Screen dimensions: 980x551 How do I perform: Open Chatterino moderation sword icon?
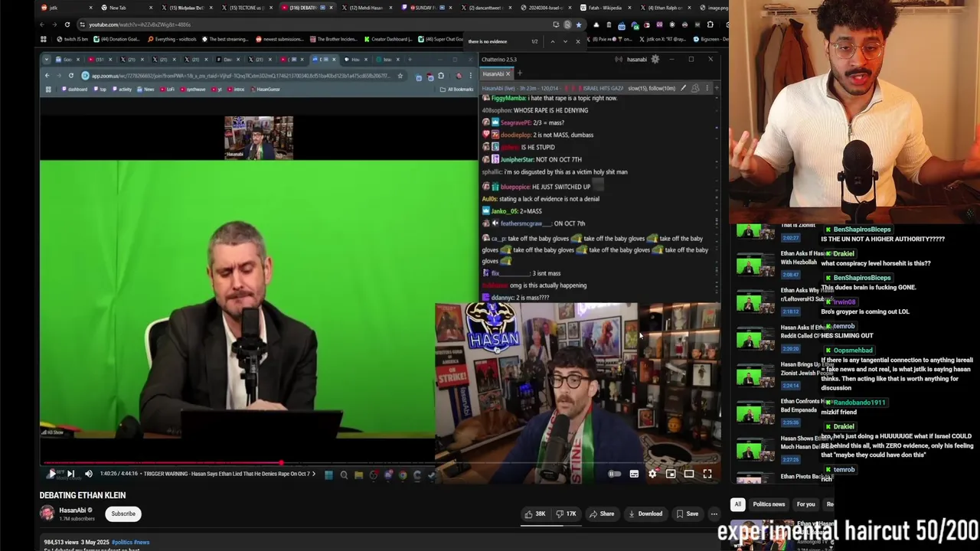coord(684,88)
